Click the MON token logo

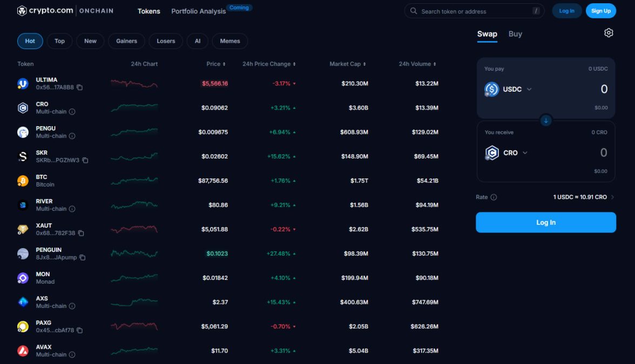tap(23, 277)
